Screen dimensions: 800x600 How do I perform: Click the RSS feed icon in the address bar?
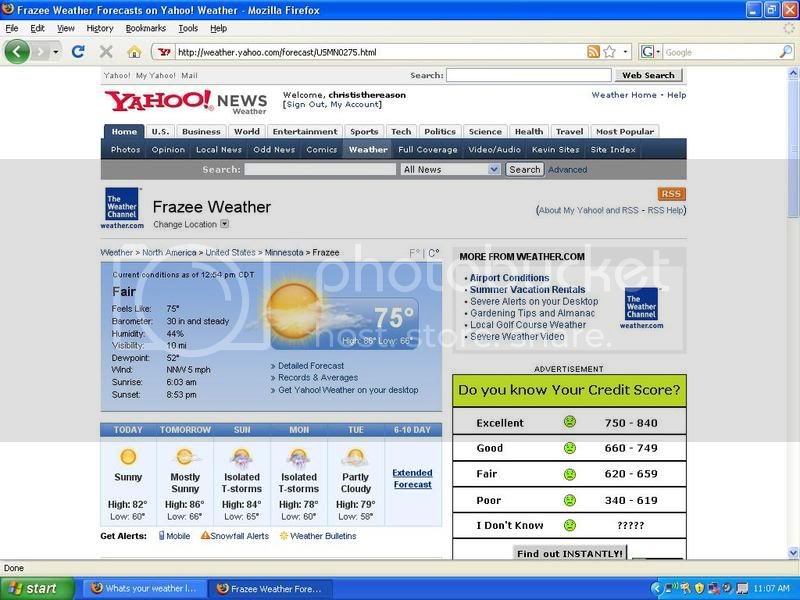tap(593, 52)
